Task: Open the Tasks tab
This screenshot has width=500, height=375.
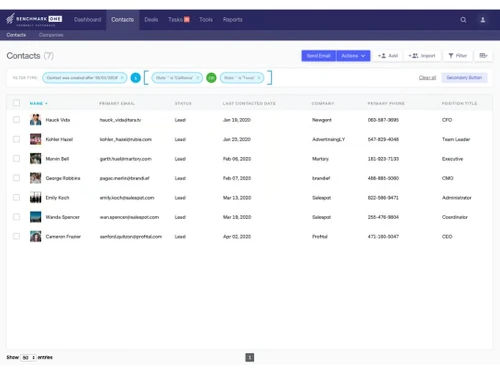Action: 175,20
